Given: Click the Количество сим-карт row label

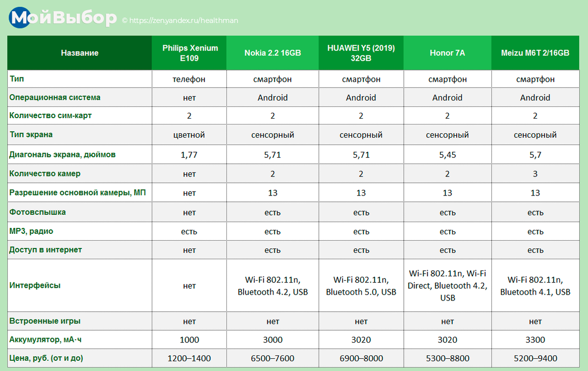Looking at the screenshot, I should (x=50, y=116).
